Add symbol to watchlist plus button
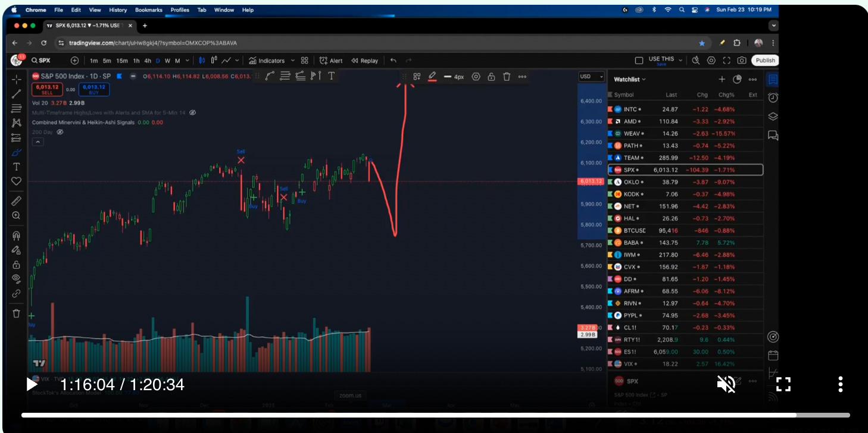Viewport: 868px width, 433px height. 722,79
